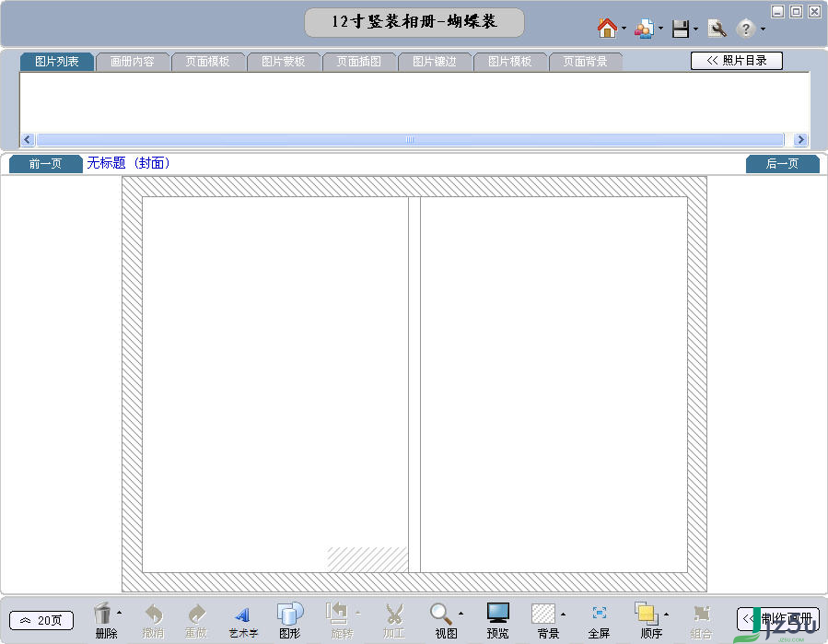Image resolution: width=828 pixels, height=644 pixels.
Task: Click the home icon in titlebar
Action: point(605,28)
